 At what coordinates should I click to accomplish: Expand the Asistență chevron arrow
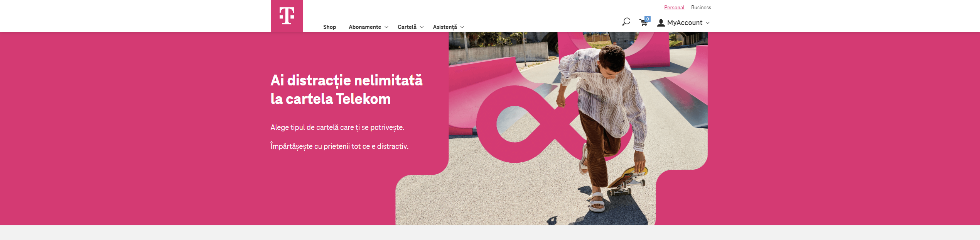(x=462, y=27)
